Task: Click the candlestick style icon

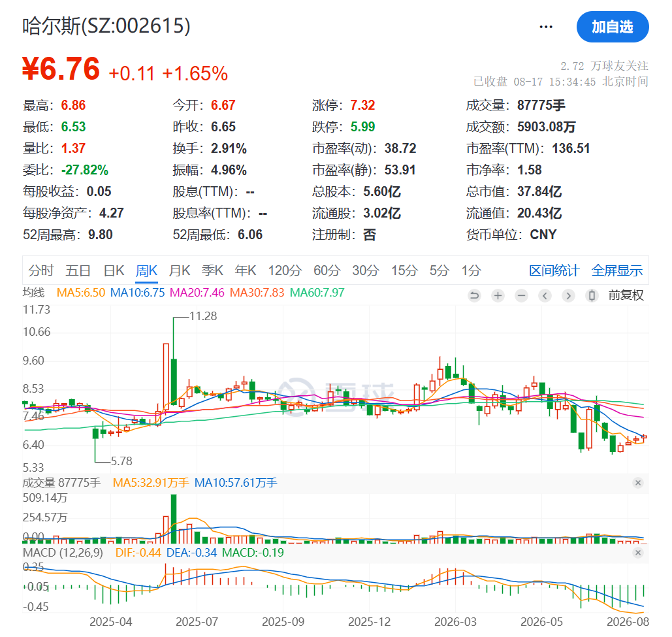Action: pos(592,295)
